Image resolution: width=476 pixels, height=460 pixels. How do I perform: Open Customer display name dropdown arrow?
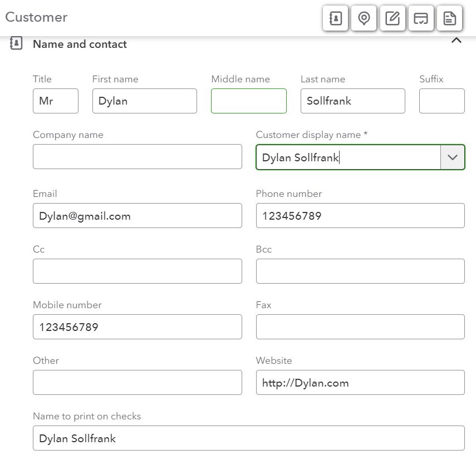(452, 157)
